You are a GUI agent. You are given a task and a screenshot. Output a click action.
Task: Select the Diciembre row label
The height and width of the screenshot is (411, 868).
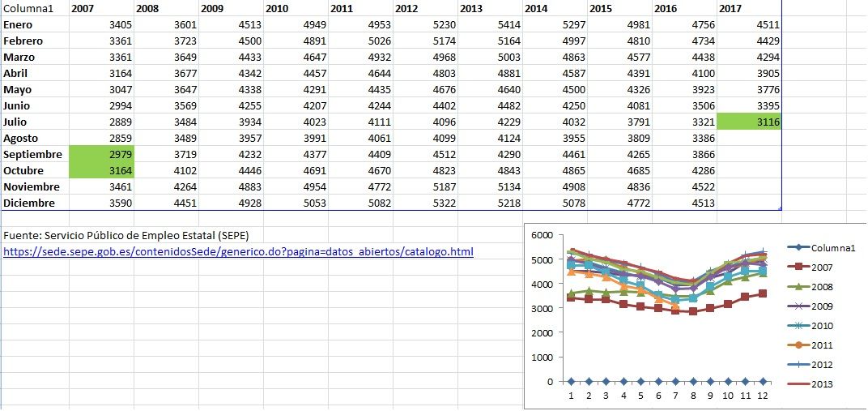pos(34,203)
